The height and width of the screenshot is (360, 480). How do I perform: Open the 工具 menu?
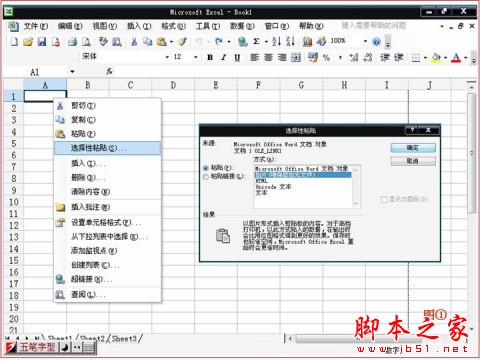click(x=208, y=26)
